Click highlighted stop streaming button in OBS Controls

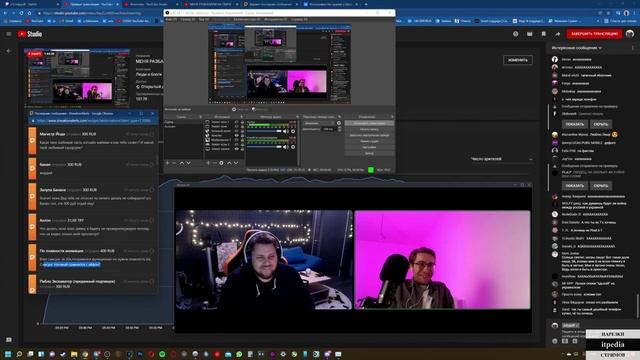tap(369, 123)
